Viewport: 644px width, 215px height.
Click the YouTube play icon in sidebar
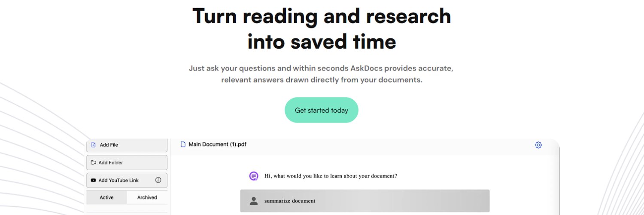coord(93,180)
